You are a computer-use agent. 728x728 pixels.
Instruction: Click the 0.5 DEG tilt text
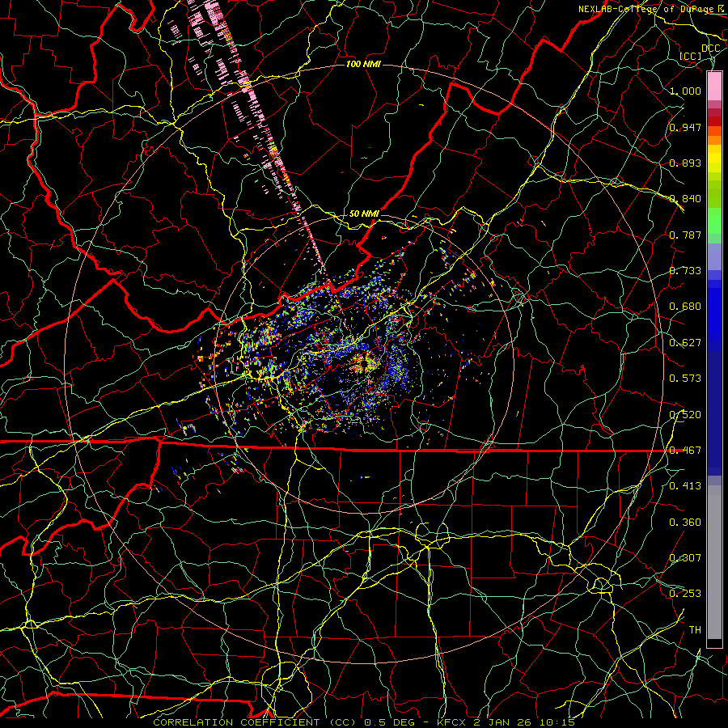tap(390, 722)
